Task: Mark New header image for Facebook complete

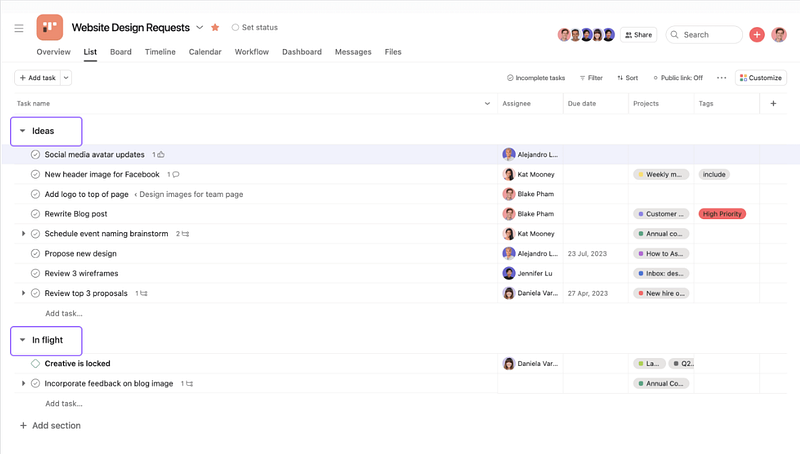Action: [35, 174]
